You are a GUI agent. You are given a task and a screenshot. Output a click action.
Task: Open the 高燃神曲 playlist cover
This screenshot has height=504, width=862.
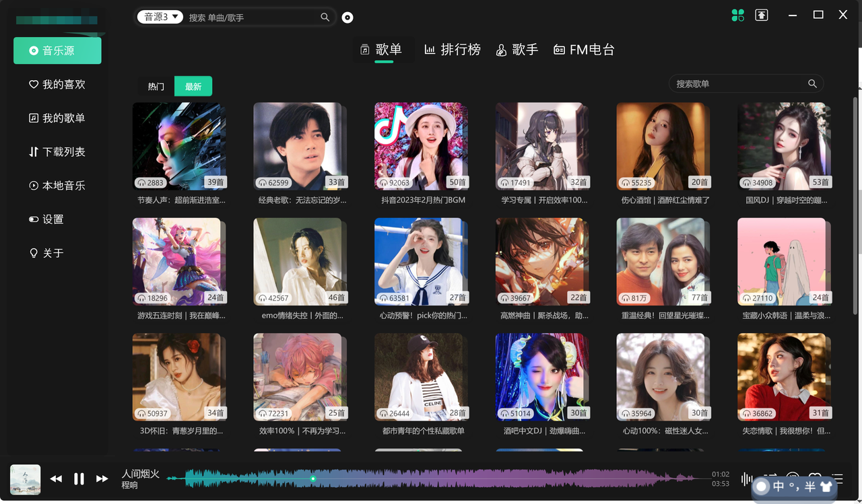543,262
